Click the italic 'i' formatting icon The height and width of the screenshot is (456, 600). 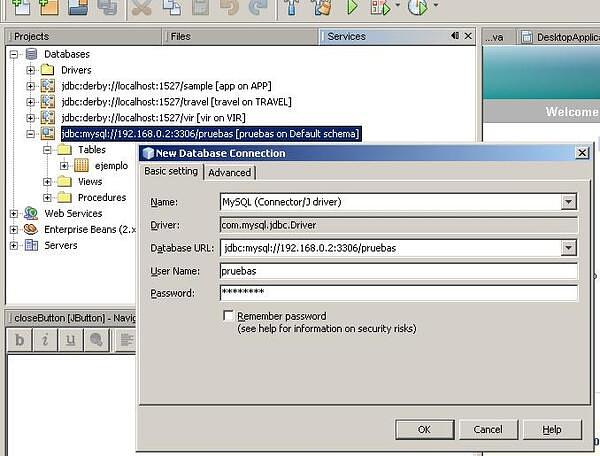45,340
